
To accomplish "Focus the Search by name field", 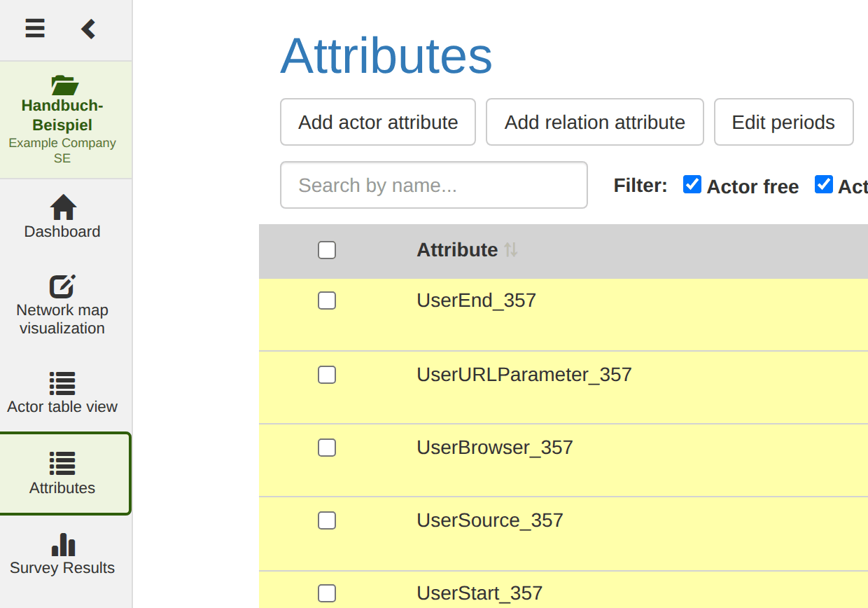I will coord(434,185).
